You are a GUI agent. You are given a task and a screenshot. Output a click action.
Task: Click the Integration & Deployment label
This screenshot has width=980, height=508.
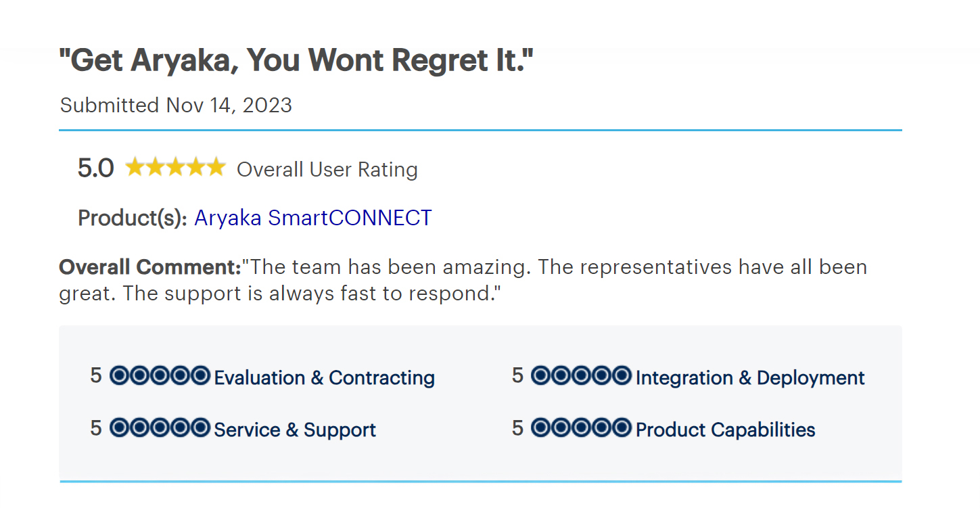[x=750, y=377]
